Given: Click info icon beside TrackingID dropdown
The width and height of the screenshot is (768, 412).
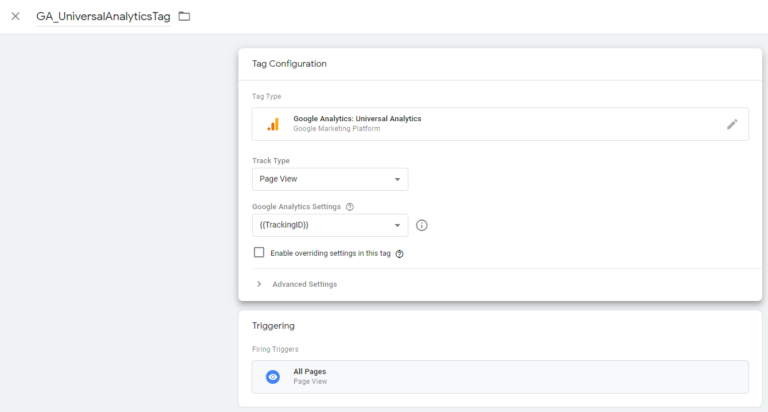Looking at the screenshot, I should click(x=421, y=225).
